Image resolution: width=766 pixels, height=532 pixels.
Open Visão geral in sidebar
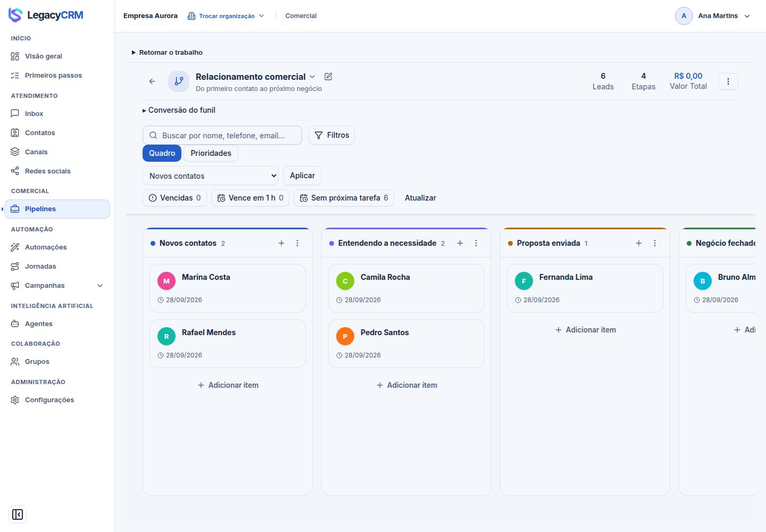tap(57, 56)
